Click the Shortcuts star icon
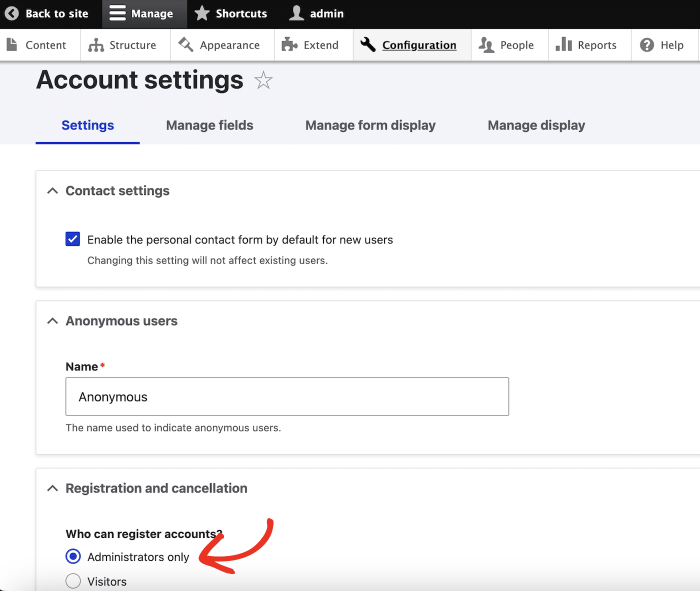Screen dimensions: 700x591 pyautogui.click(x=202, y=13)
